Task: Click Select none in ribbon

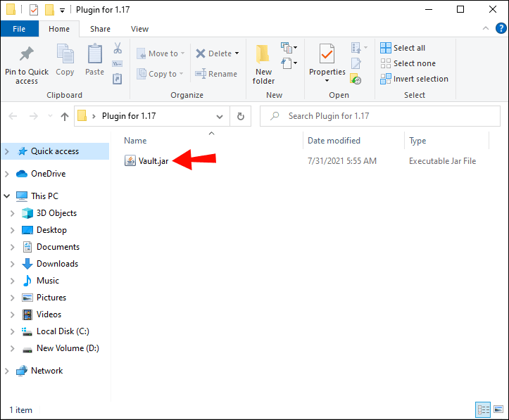Action: 408,63
